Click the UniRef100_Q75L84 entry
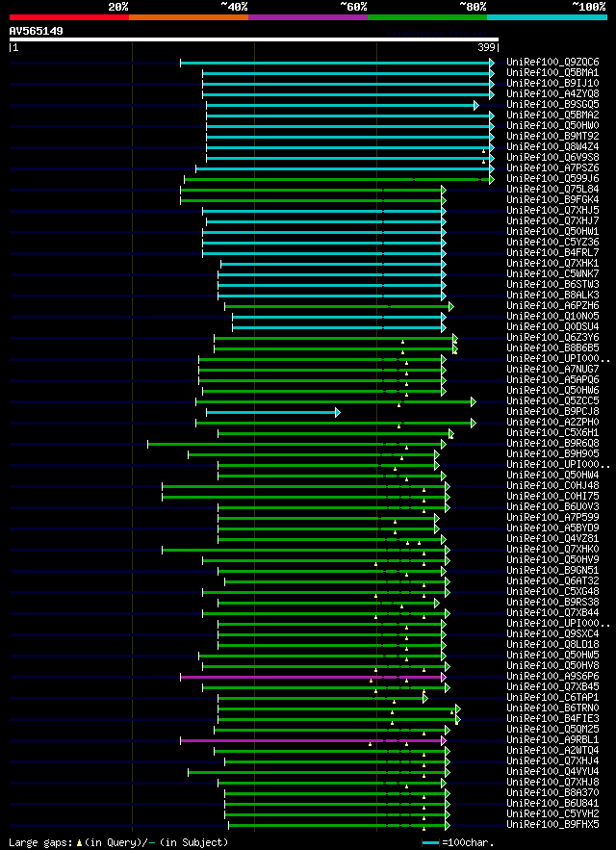Image resolution: width=616 pixels, height=850 pixels. 553,190
